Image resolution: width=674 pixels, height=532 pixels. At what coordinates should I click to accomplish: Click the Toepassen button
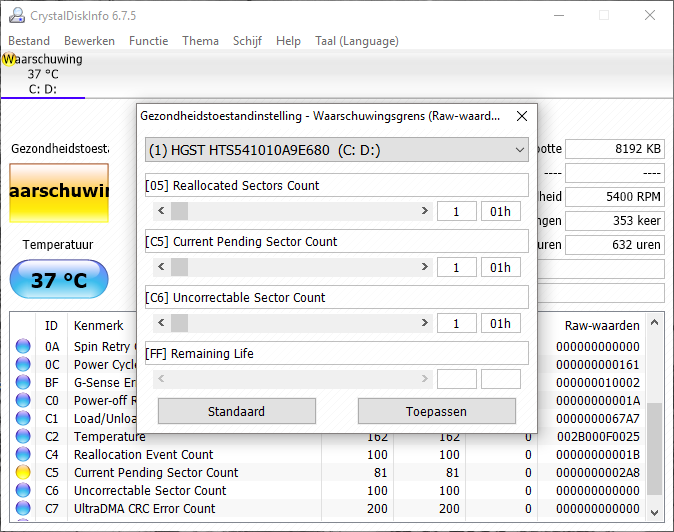[437, 411]
